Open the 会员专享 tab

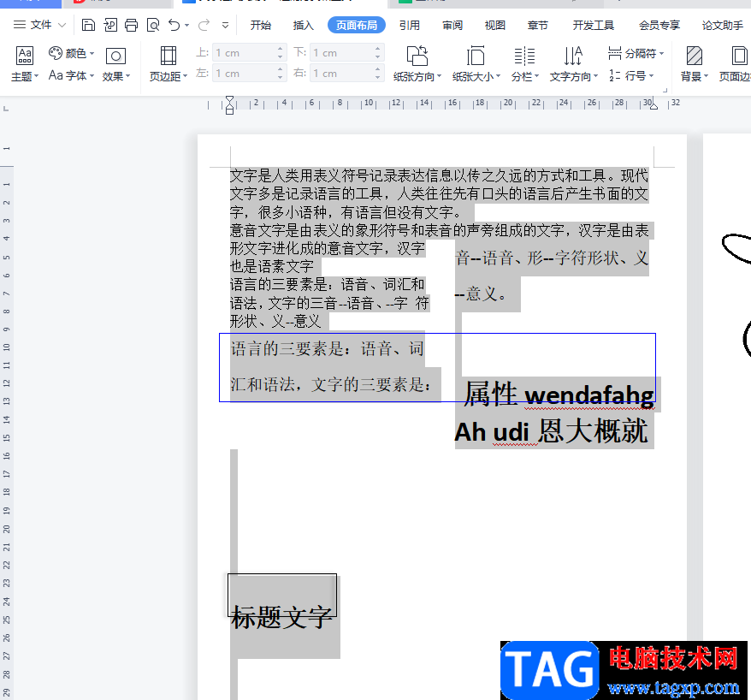pyautogui.click(x=659, y=26)
